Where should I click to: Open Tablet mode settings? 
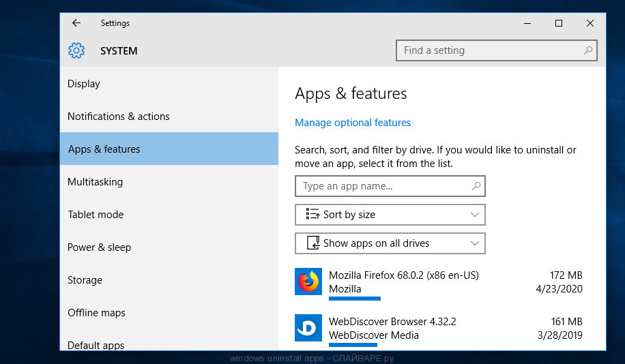(169, 214)
